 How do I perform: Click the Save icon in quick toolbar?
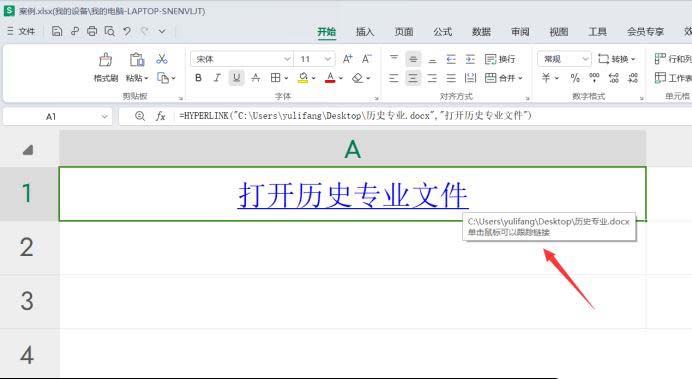click(56, 31)
